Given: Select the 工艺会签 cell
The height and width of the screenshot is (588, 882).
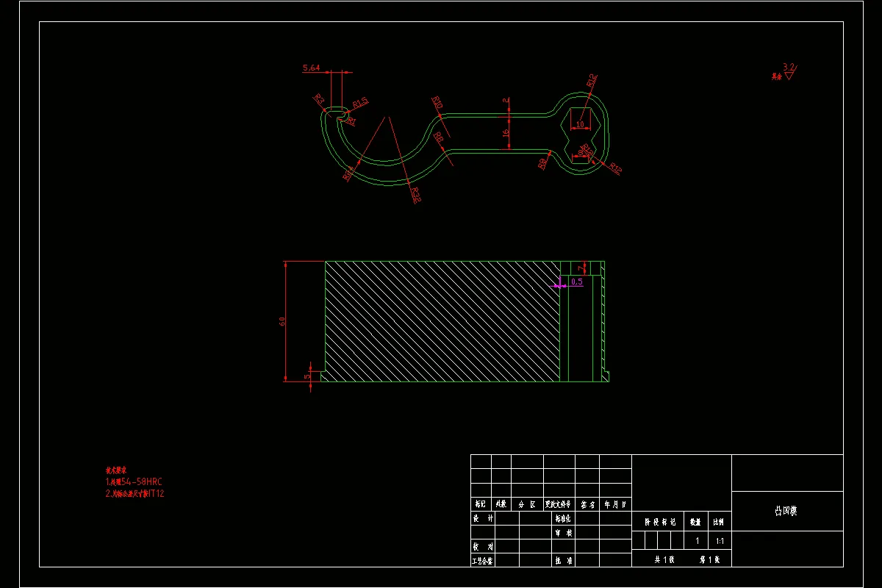Looking at the screenshot, I should pos(483,560).
